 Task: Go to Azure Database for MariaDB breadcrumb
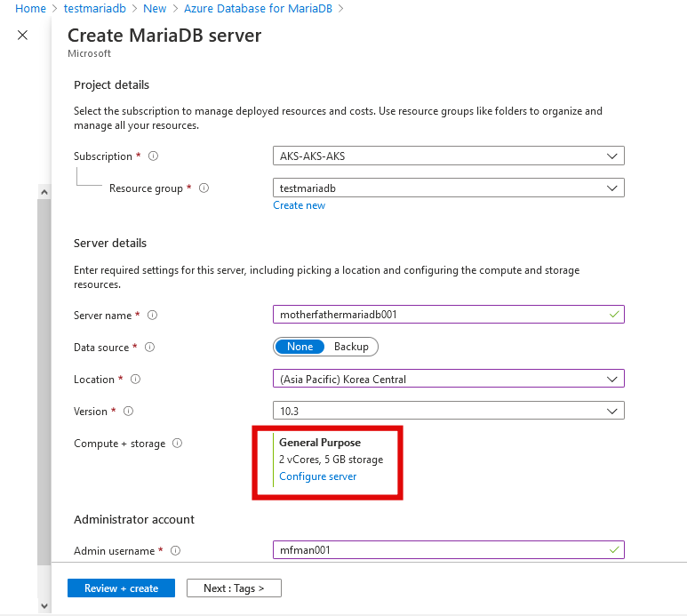(x=258, y=8)
